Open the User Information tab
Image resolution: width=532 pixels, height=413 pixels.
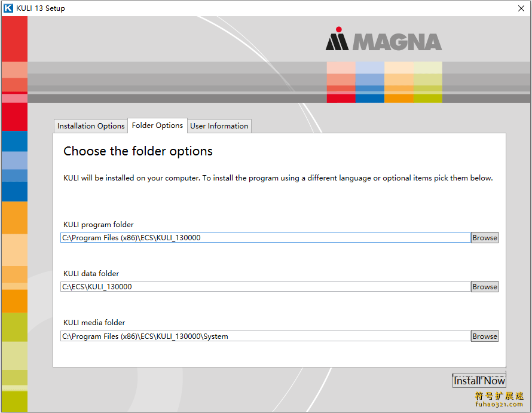pos(219,126)
